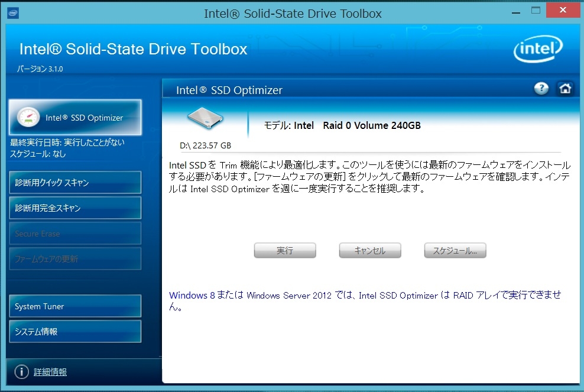Viewport: 584px width, 392px height.
Task: Select the Secure Erase option
Action: 75,234
